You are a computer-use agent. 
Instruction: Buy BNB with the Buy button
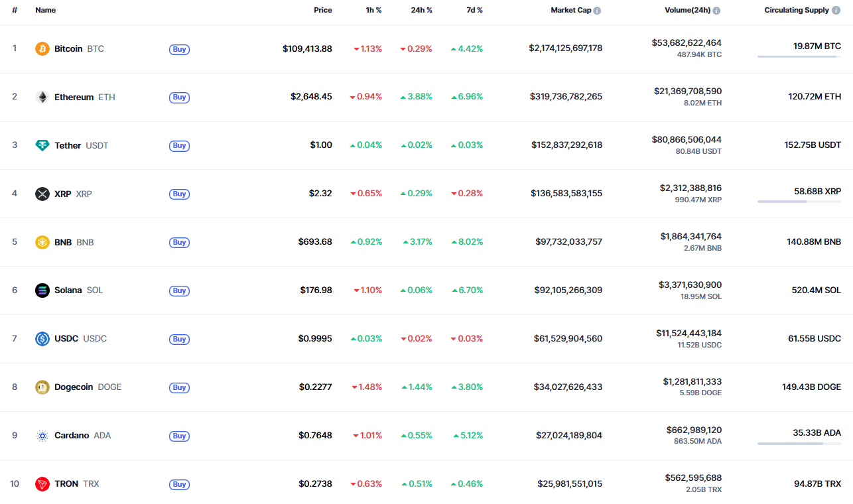(179, 243)
